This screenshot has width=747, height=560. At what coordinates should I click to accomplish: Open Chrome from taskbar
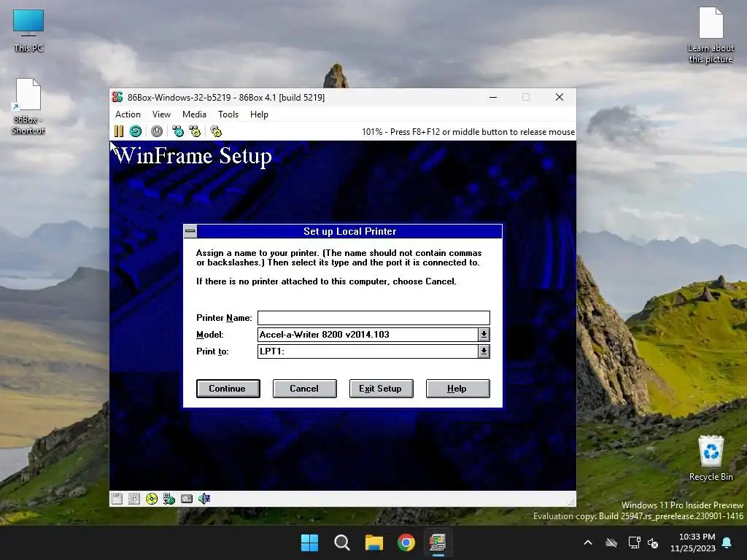point(406,542)
